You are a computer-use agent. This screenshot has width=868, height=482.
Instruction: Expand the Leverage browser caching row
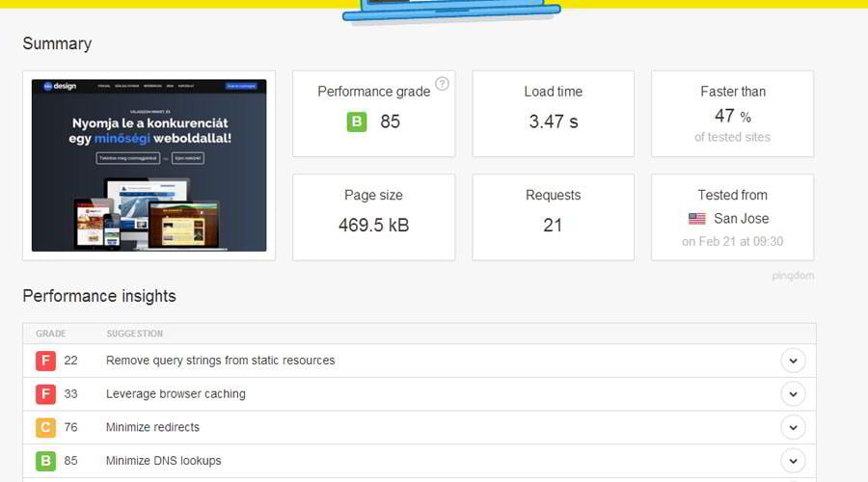(x=793, y=394)
